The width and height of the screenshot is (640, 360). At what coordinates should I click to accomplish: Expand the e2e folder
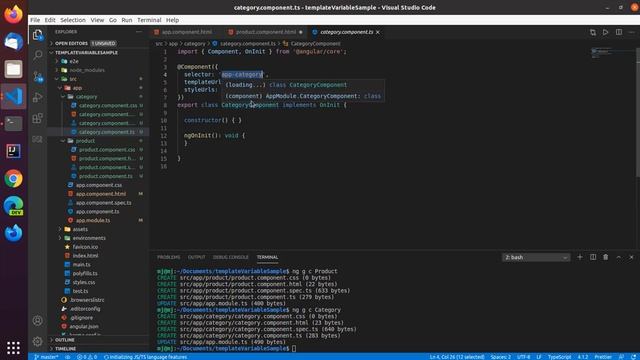[x=73, y=61]
